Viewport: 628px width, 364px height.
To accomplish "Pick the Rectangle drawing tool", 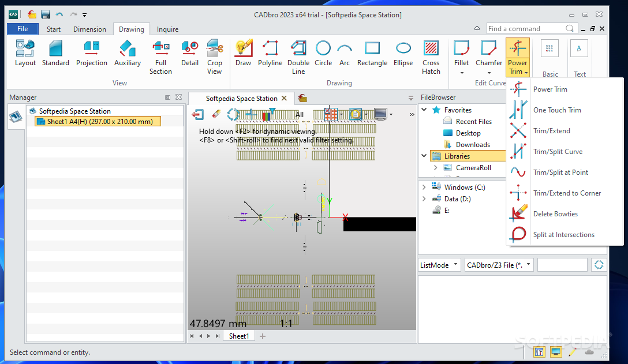I will (372, 53).
